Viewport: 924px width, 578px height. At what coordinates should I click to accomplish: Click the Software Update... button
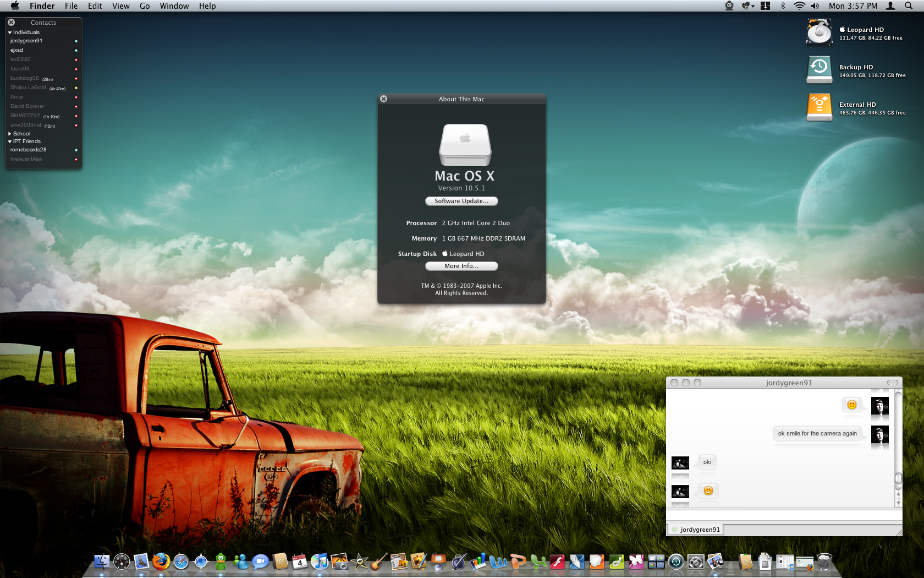(x=461, y=201)
